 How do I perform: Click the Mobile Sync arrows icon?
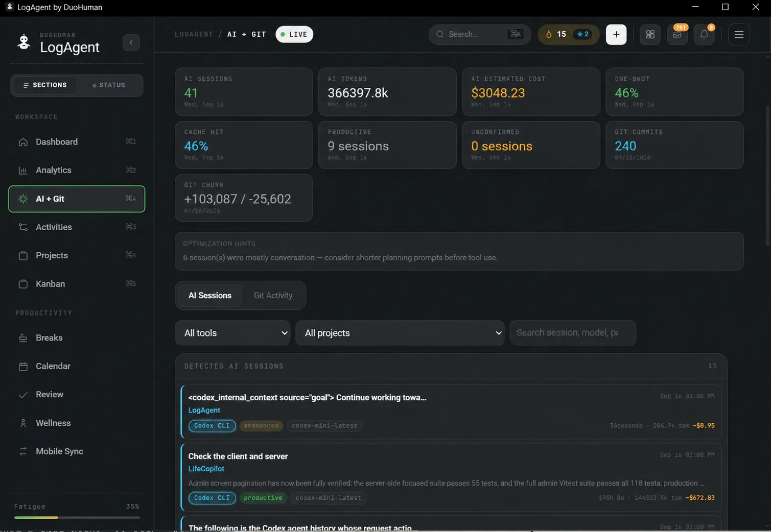[23, 451]
